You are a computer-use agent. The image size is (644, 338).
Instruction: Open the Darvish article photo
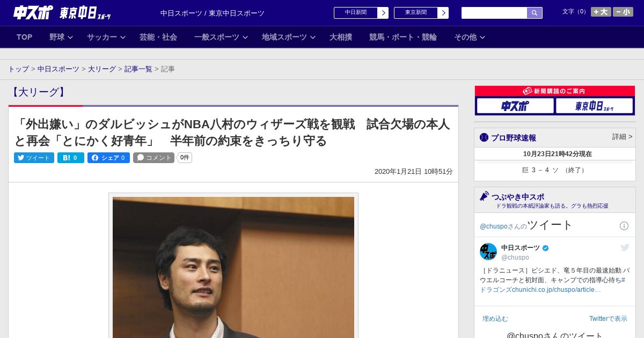tap(233, 267)
